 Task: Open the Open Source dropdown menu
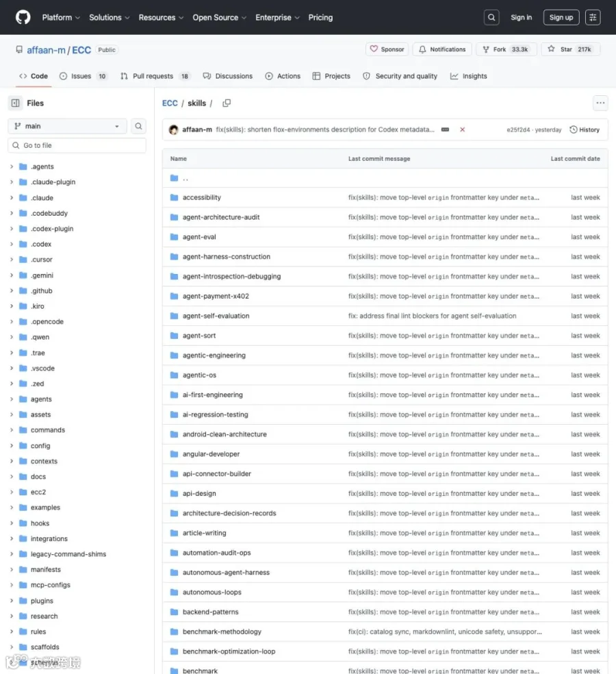[x=220, y=18]
